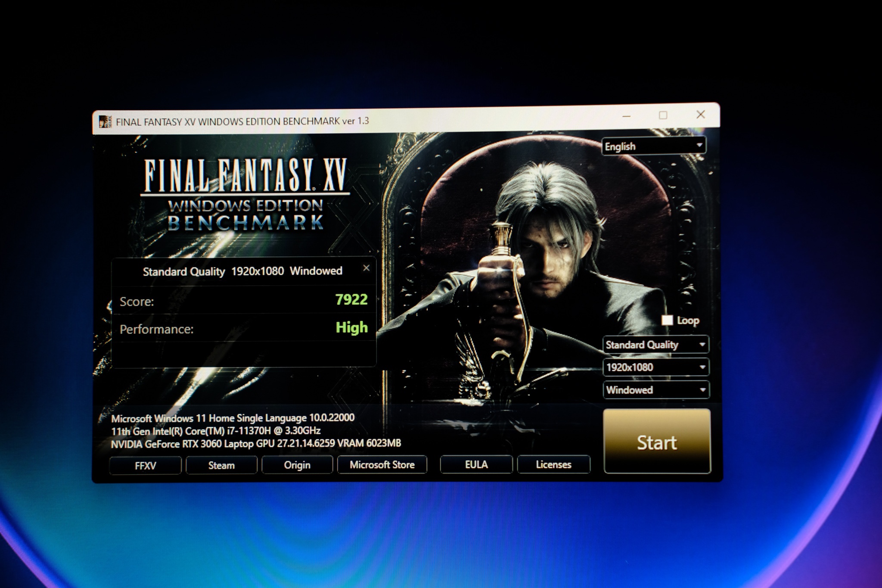Minimize the benchmark window
The image size is (882, 588).
[627, 116]
